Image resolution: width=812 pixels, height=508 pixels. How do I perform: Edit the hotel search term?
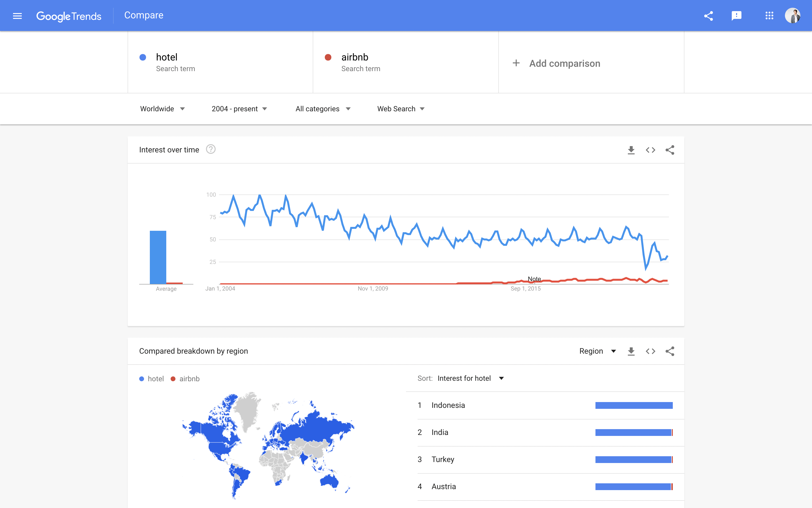[x=220, y=62]
